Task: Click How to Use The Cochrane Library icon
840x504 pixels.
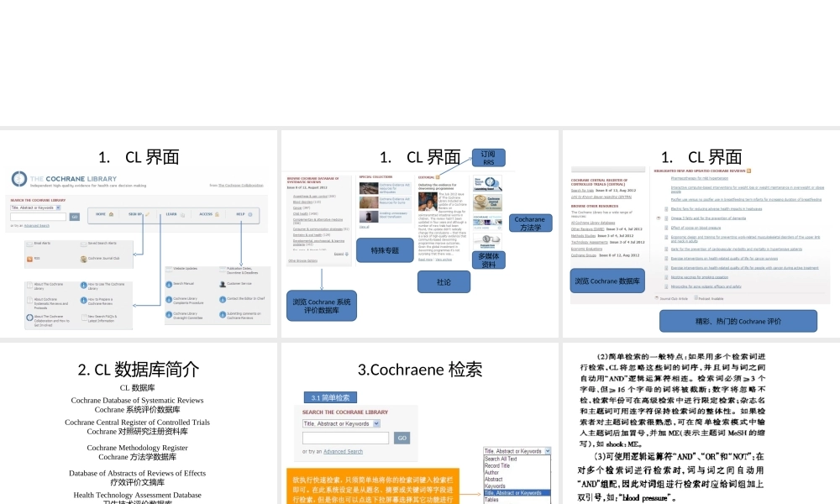Action: [x=83, y=286]
